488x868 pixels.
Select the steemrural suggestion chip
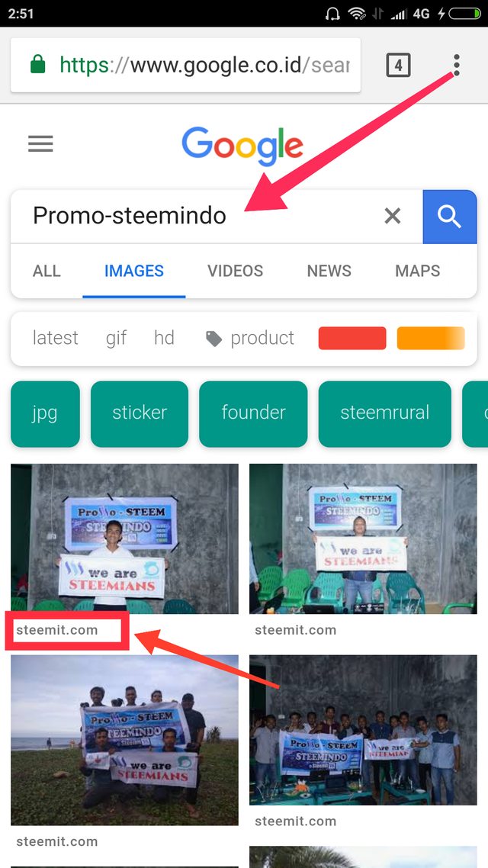[384, 413]
